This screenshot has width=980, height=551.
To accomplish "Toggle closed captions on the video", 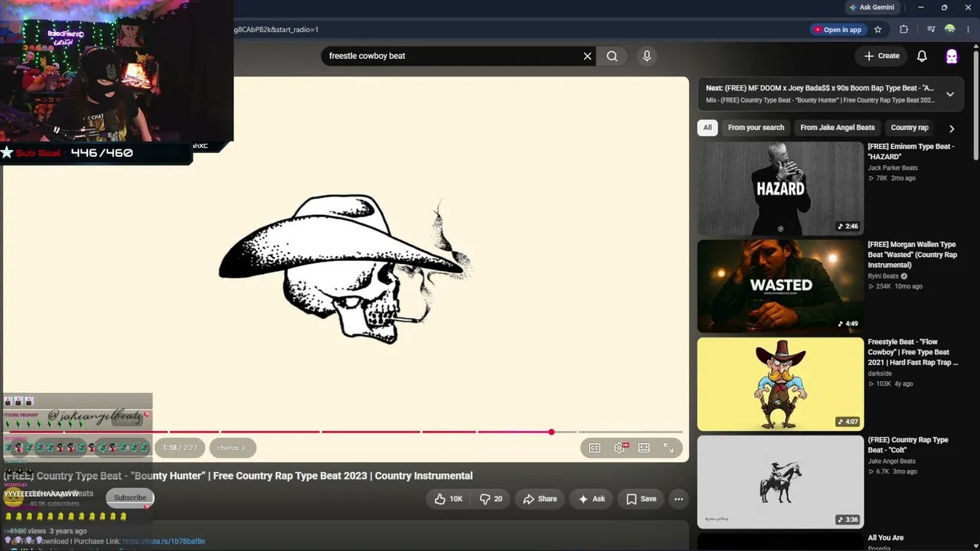I will pos(595,448).
